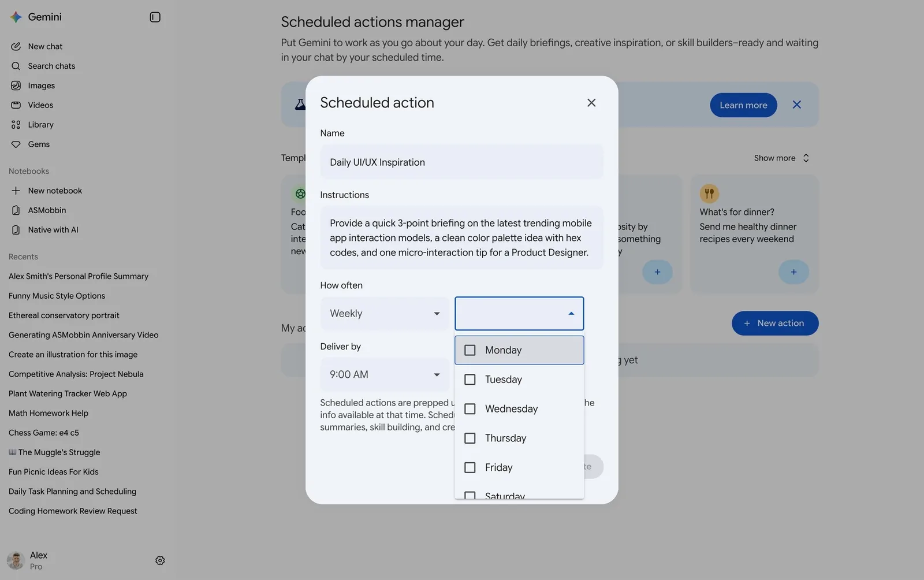Open Funny Music Style Options chat
This screenshot has width=924, height=580.
(x=57, y=296)
